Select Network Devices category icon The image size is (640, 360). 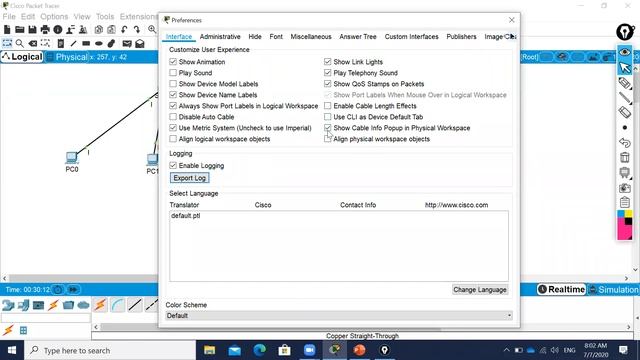[8, 305]
